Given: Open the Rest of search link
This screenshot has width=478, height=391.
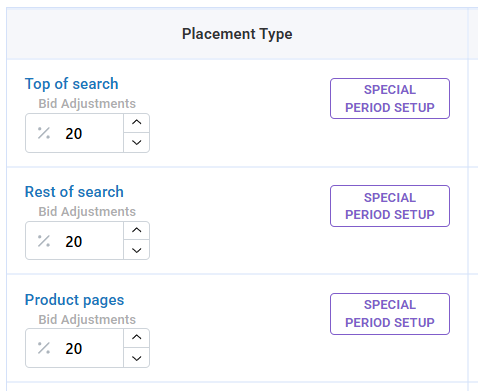Looking at the screenshot, I should point(74,192).
